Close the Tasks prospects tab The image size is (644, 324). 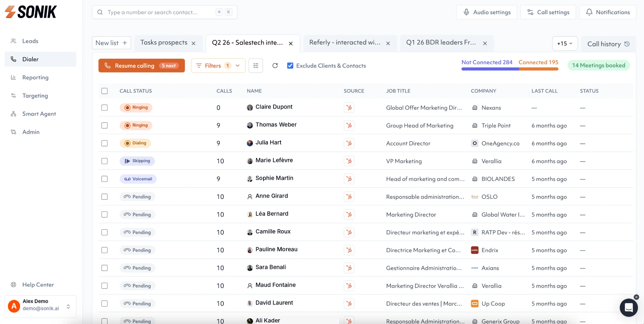(194, 43)
